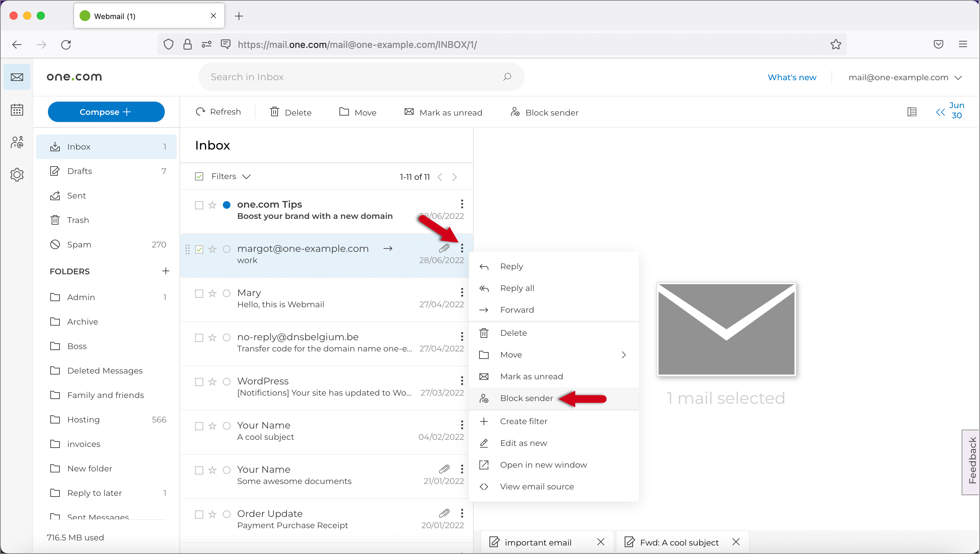The image size is (980, 554).
Task: Click the Refresh icon above the inbox
Action: point(200,111)
